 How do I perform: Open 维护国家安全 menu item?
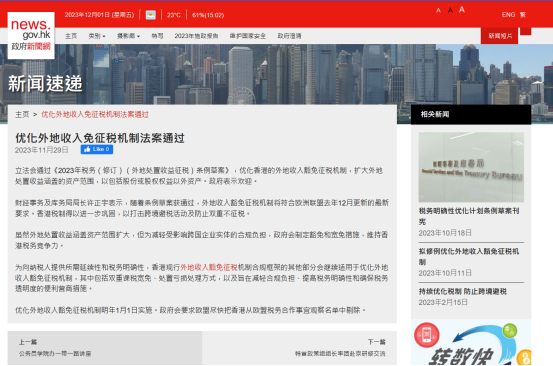pos(248,36)
